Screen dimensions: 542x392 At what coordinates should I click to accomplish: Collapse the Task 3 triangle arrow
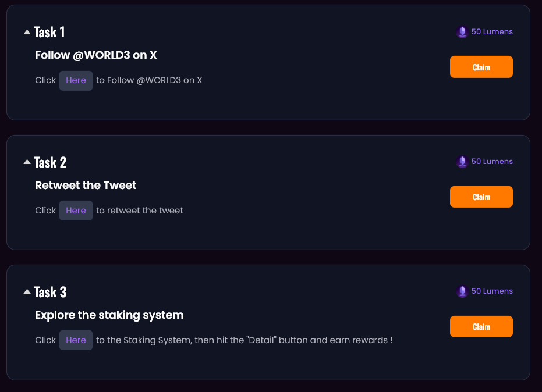(x=27, y=291)
